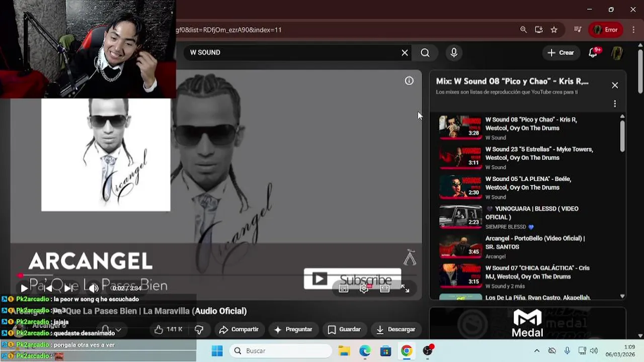644x362 pixels.
Task: Save the video with Guardar
Action: click(344, 329)
